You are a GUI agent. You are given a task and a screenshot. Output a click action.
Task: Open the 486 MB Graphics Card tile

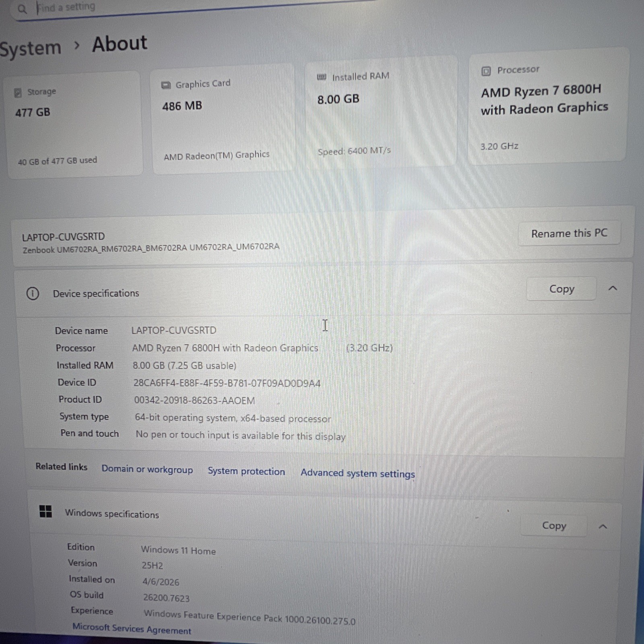(x=224, y=119)
